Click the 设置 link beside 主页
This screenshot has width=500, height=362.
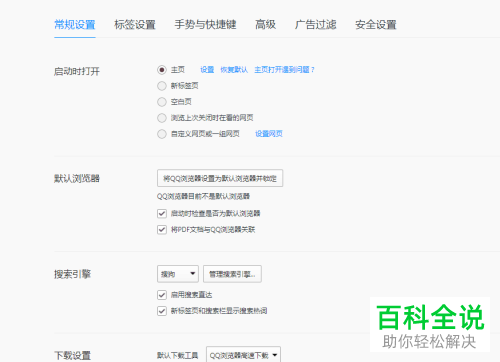[x=207, y=70]
